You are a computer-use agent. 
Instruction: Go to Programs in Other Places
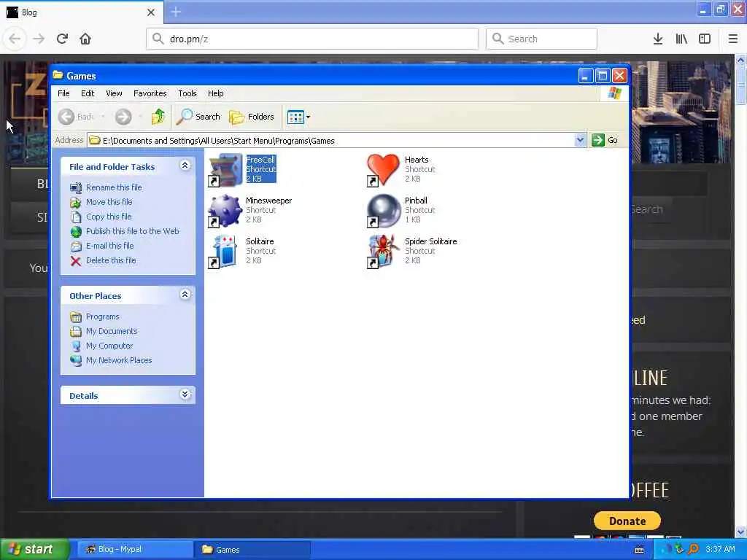(x=102, y=316)
